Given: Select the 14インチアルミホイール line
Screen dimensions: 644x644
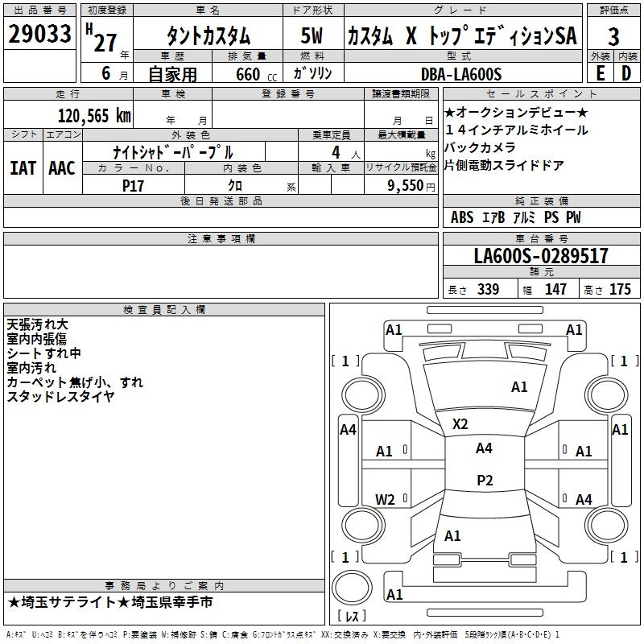Looking at the screenshot, I should 516,130.
